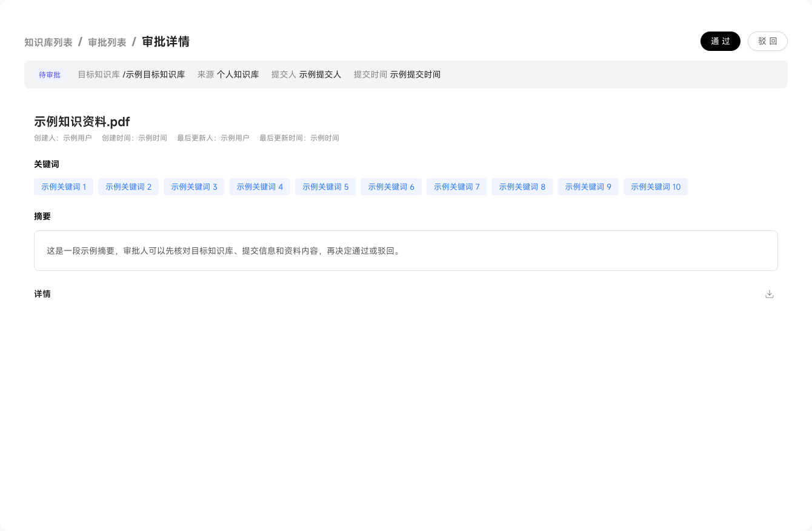Screen dimensions: 812x531
Task: Click 最后更新时间：示例时间 metadata
Action: click(x=299, y=138)
